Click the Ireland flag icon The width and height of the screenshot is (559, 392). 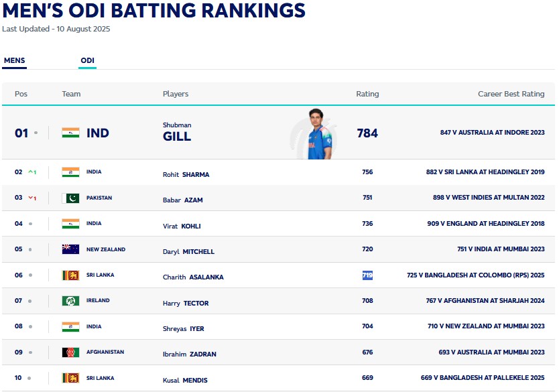[x=70, y=301]
